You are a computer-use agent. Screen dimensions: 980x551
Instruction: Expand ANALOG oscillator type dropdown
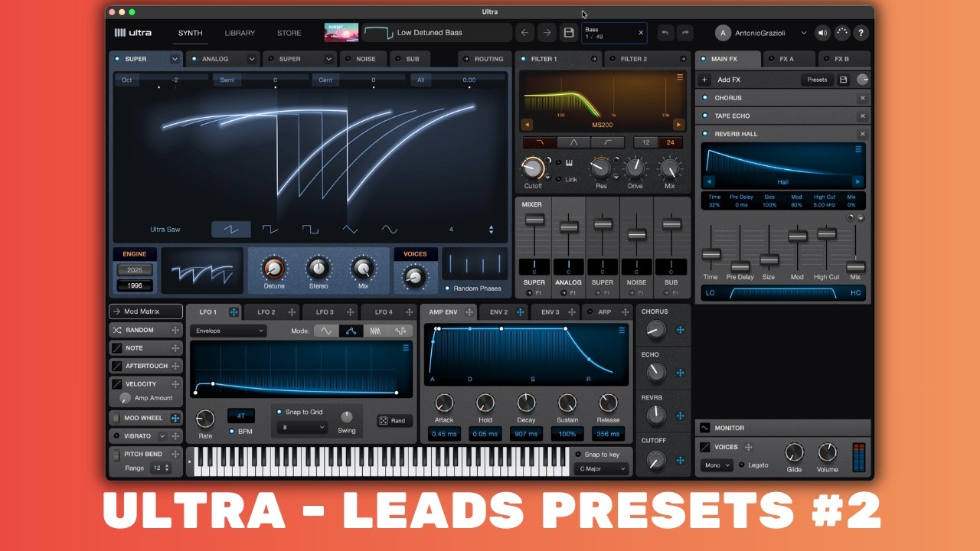click(x=251, y=59)
